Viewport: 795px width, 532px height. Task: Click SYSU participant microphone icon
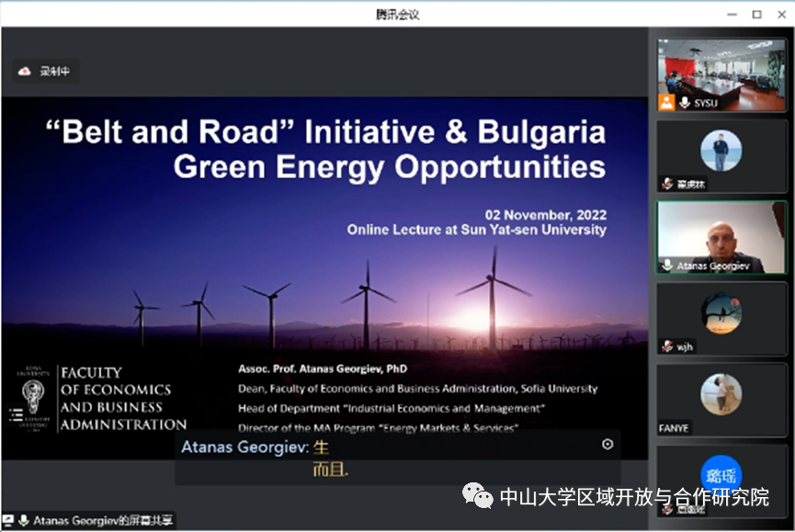click(x=685, y=103)
